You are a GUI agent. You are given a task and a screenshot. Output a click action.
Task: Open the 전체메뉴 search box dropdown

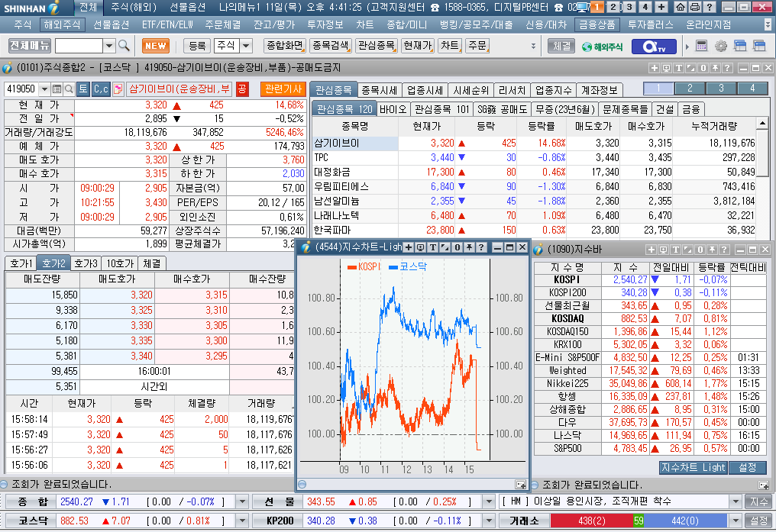[x=109, y=46]
